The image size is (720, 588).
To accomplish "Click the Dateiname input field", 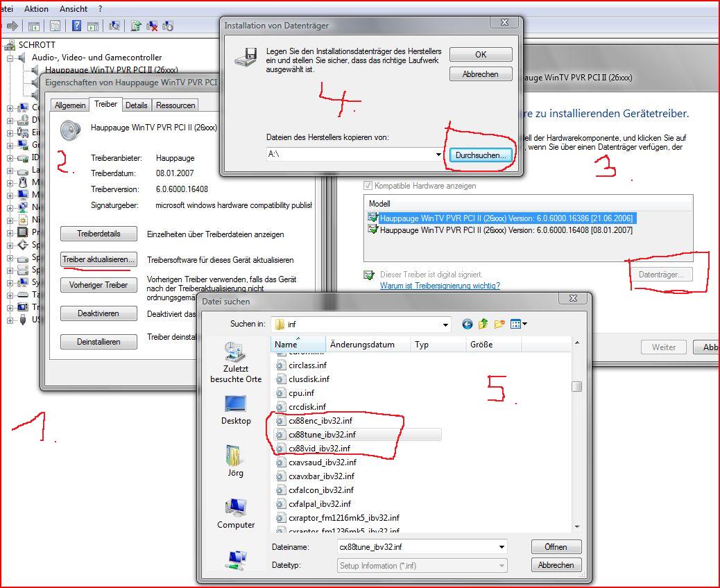I will (x=417, y=546).
